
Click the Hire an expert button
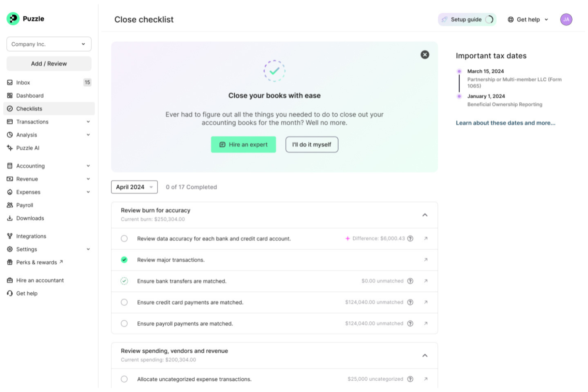(244, 145)
